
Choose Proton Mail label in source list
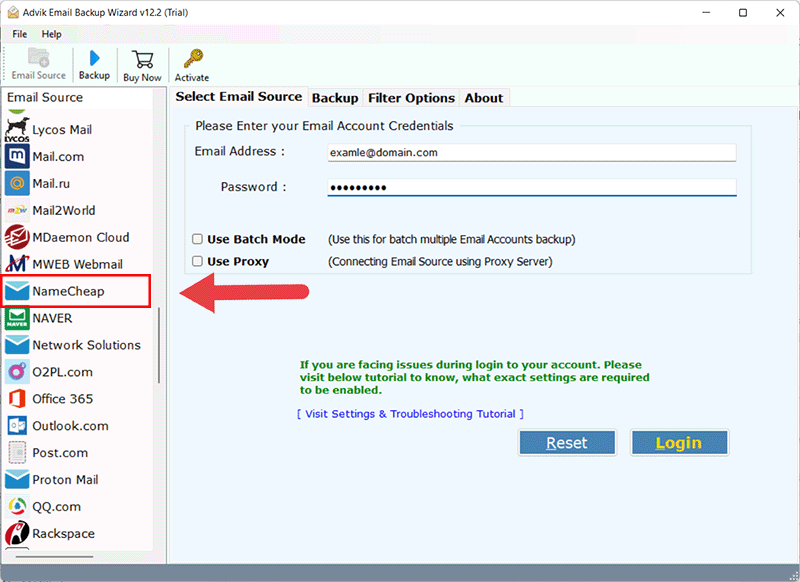click(65, 479)
